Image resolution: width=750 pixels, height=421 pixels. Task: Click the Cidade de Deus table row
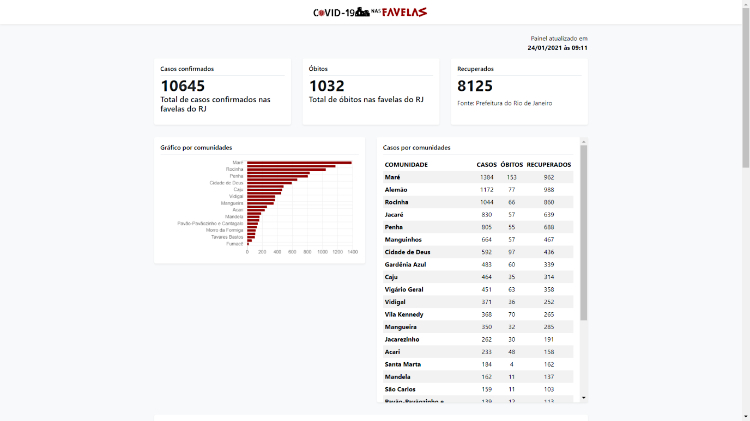tap(478, 252)
